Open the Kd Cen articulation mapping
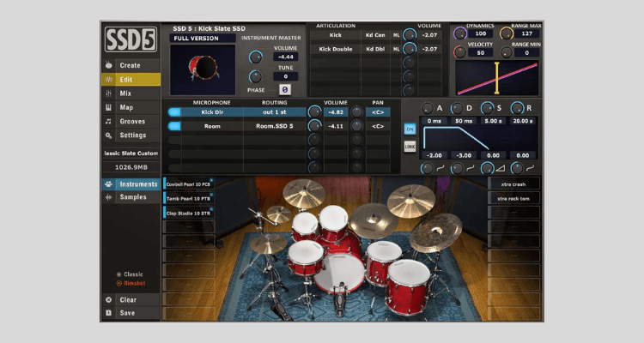Image resolution: width=644 pixels, height=343 pixels. click(375, 35)
